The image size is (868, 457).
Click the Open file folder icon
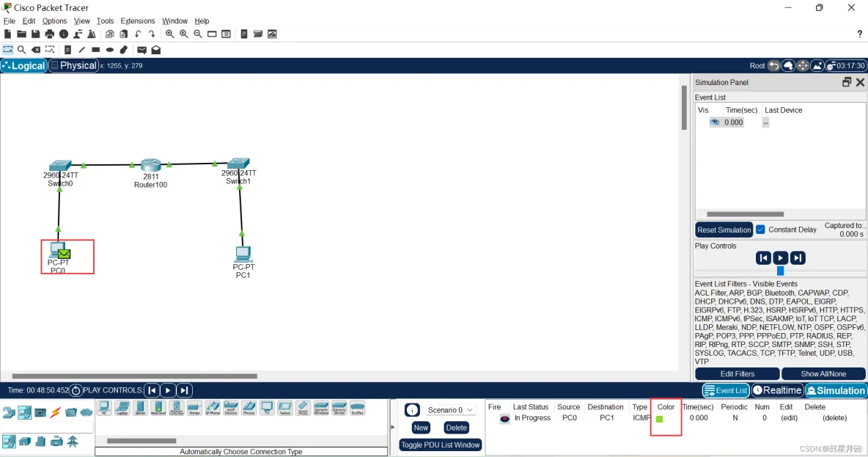(21, 34)
